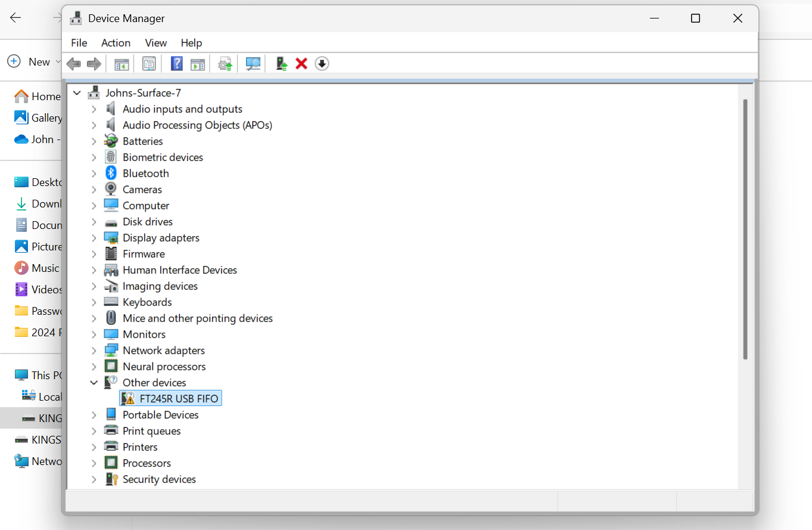Click the Firmware chip icon
Image resolution: width=812 pixels, height=530 pixels.
(111, 254)
